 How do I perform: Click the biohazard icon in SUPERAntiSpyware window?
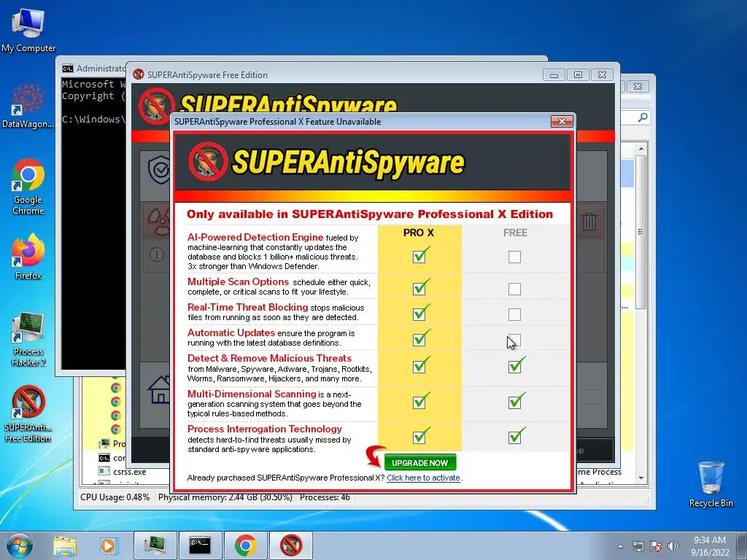[x=159, y=222]
